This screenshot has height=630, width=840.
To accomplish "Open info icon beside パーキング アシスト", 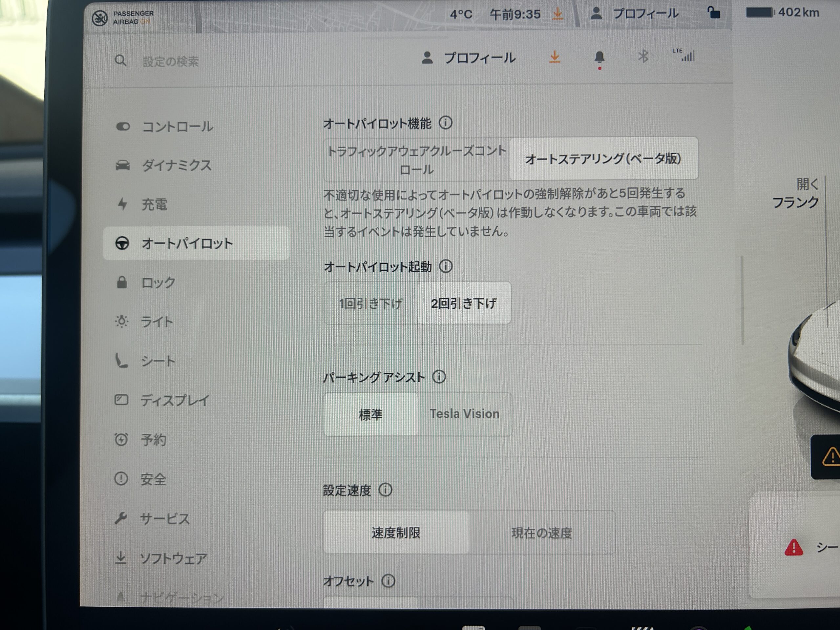I will (439, 377).
